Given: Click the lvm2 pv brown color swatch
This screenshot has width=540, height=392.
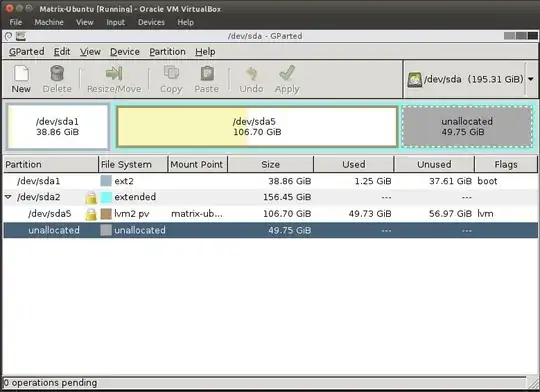Looking at the screenshot, I should (106, 214).
